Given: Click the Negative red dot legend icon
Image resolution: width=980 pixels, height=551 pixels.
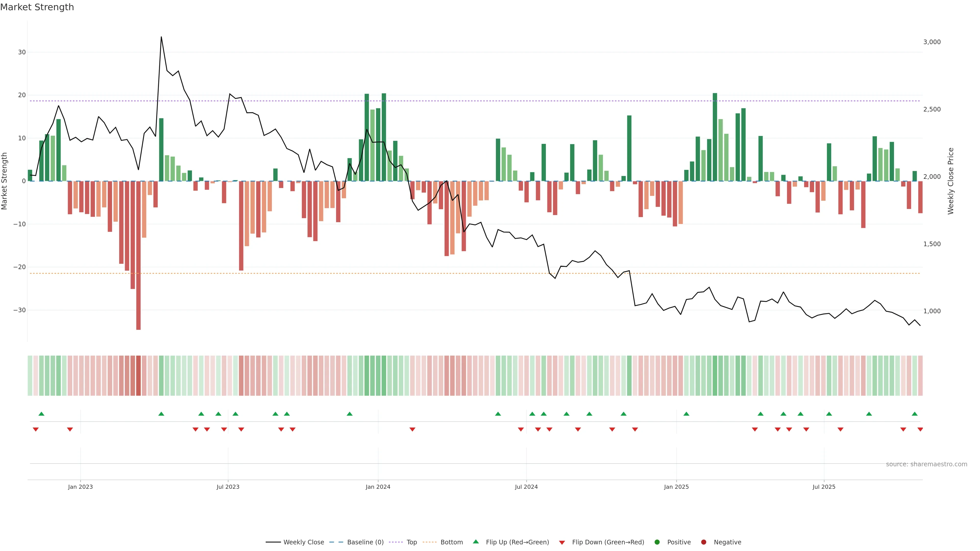Looking at the screenshot, I should [703, 542].
